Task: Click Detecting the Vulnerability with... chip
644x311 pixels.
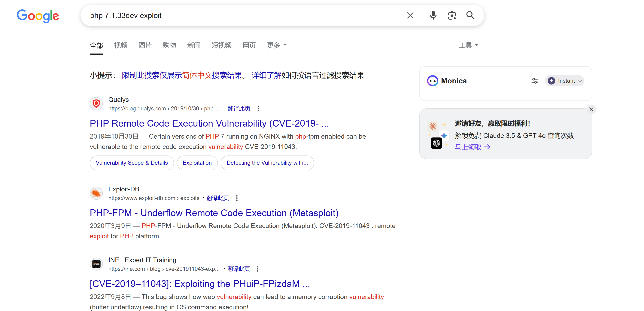Action: (x=267, y=163)
